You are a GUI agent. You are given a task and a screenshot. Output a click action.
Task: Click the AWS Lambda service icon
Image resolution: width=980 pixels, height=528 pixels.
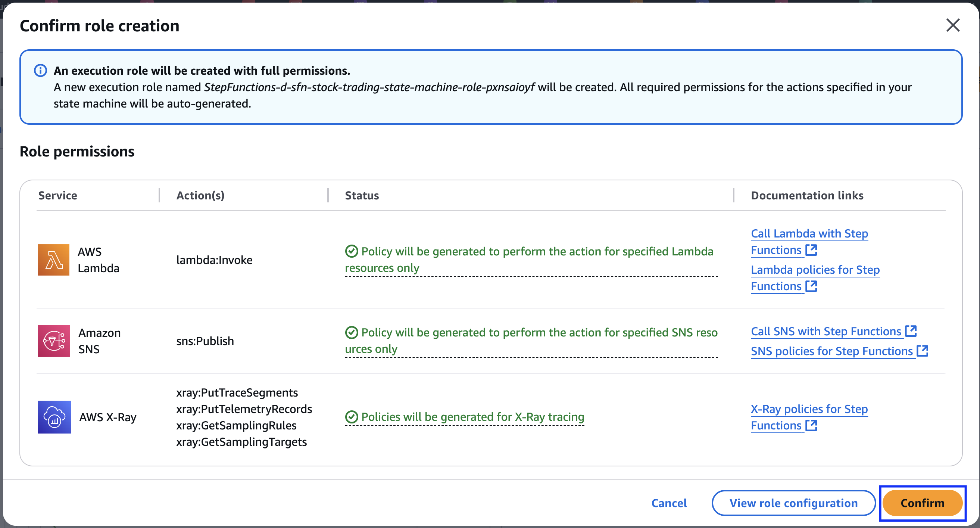click(x=54, y=260)
